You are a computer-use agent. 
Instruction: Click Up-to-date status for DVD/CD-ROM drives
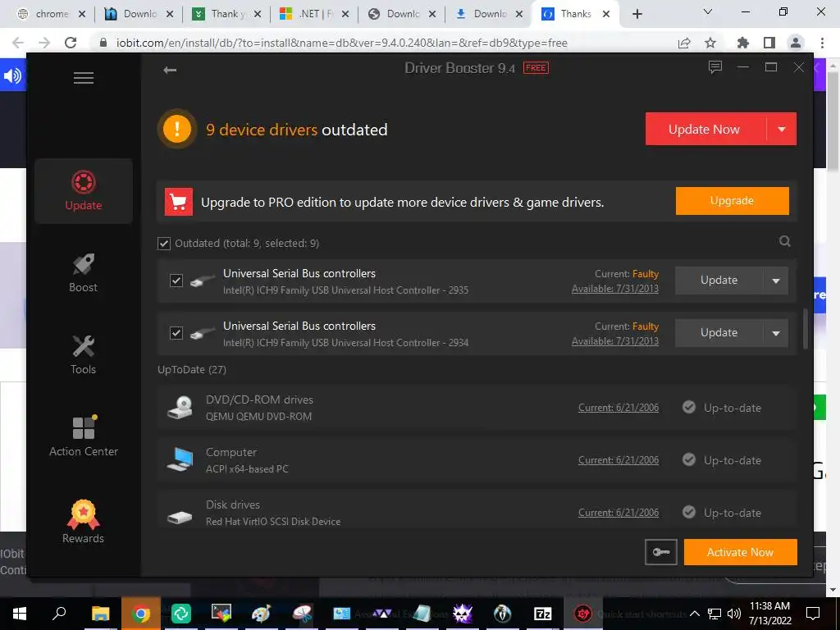tap(722, 408)
